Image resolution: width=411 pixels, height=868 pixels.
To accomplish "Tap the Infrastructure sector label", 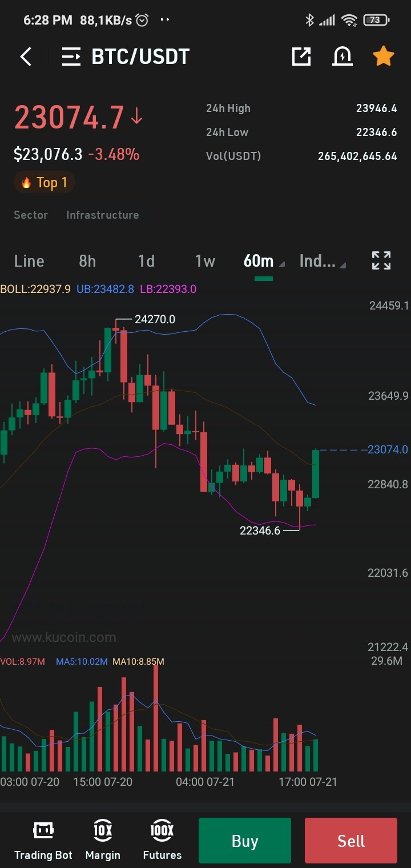I will [x=103, y=215].
